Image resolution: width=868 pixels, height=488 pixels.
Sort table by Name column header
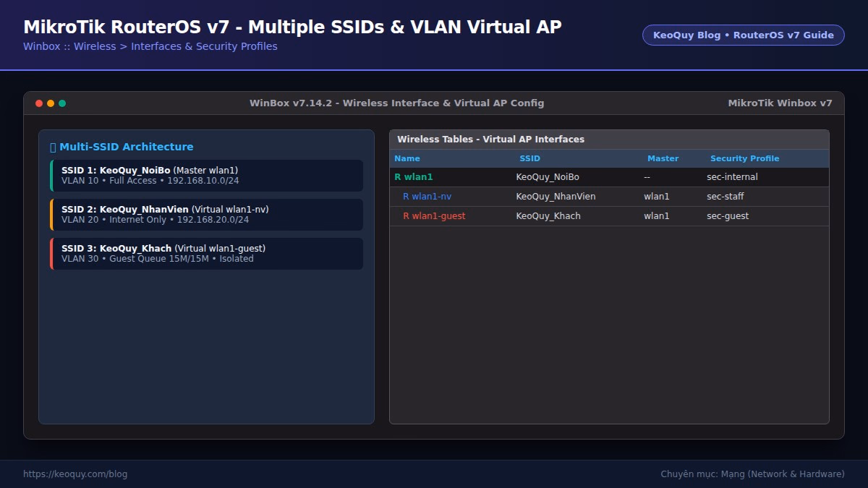pos(407,158)
